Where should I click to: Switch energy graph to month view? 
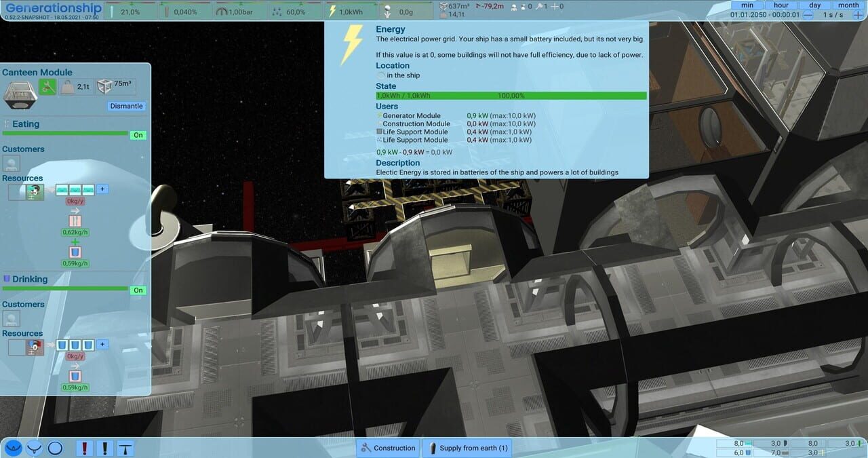pos(848,5)
